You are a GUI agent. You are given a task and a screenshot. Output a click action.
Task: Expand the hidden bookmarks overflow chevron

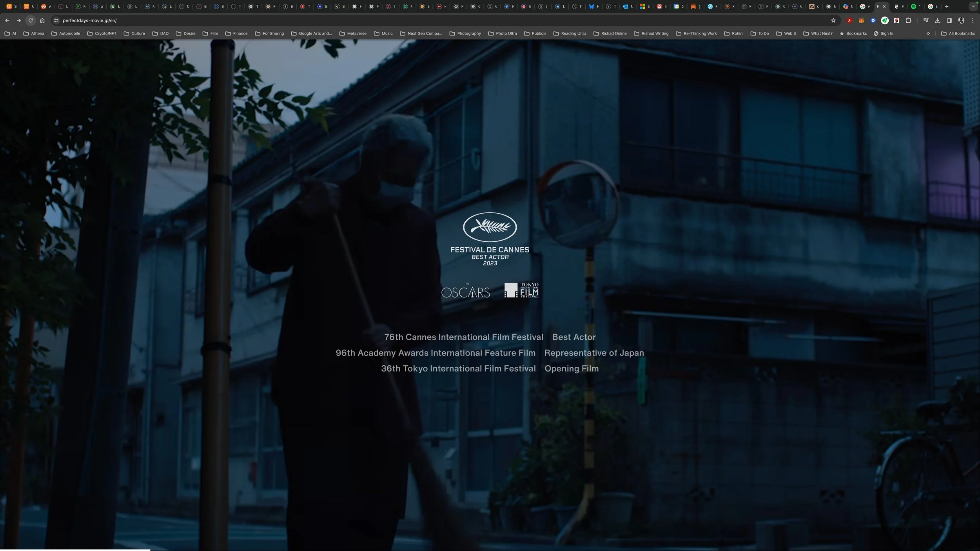pyautogui.click(x=928, y=33)
